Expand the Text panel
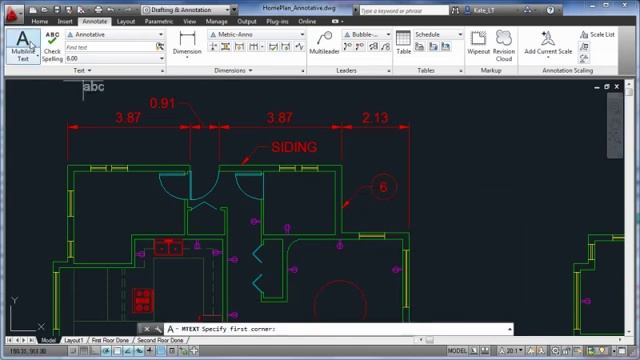Image resolution: width=640 pixels, height=360 pixels. 82,71
